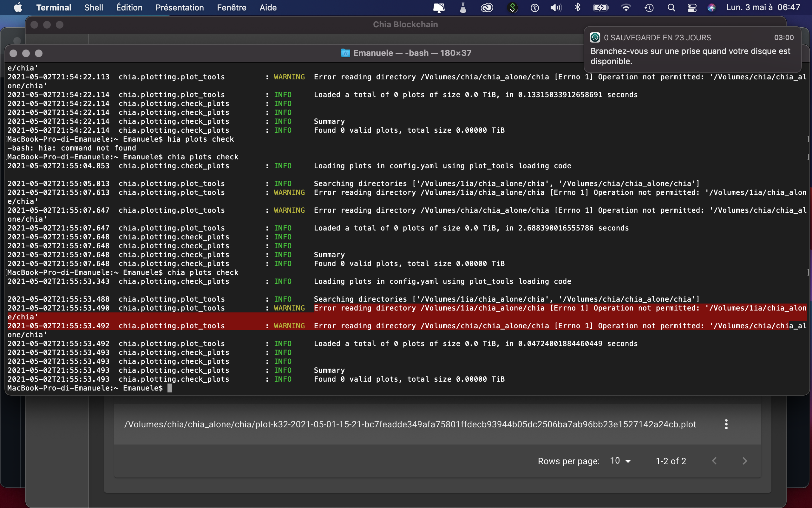The height and width of the screenshot is (508, 812).
Task: Click the Chia Blockchain window title
Action: point(405,24)
